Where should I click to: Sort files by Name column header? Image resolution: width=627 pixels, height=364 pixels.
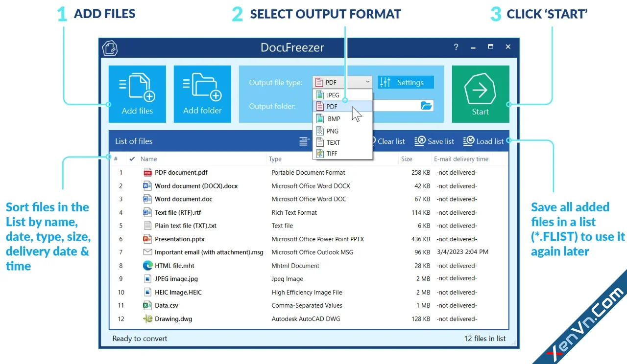tap(149, 159)
